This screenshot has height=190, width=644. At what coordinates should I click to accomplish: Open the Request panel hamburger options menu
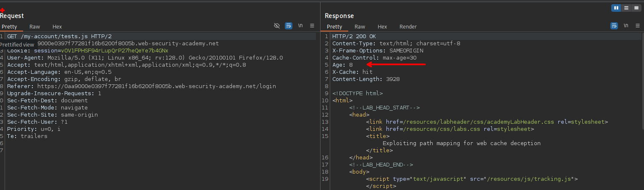(x=312, y=26)
